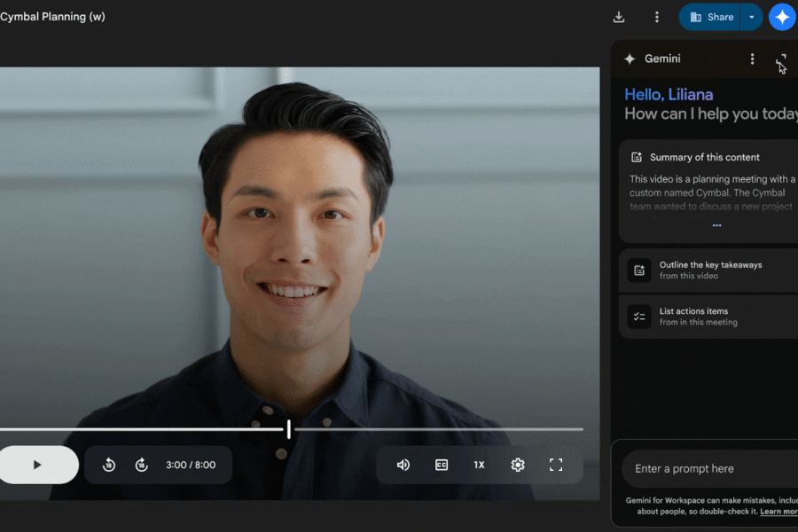
Task: Expand the truncated summary with the ellipsis
Action: pos(715,225)
